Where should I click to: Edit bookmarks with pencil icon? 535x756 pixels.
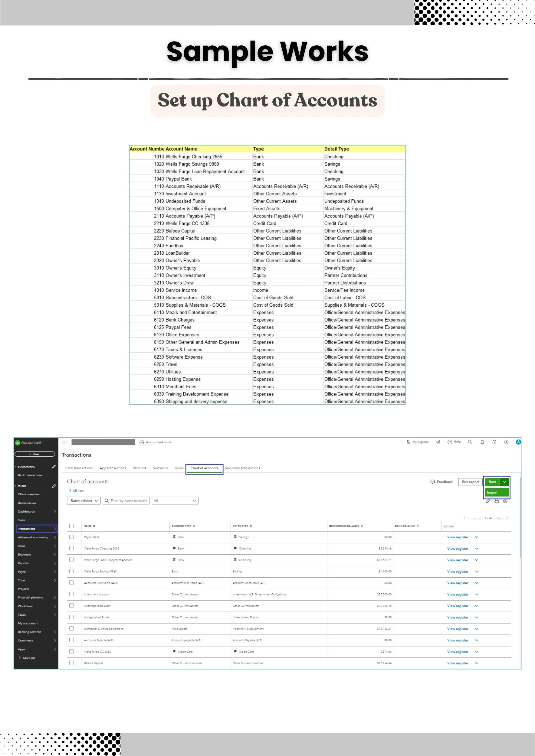point(54,467)
